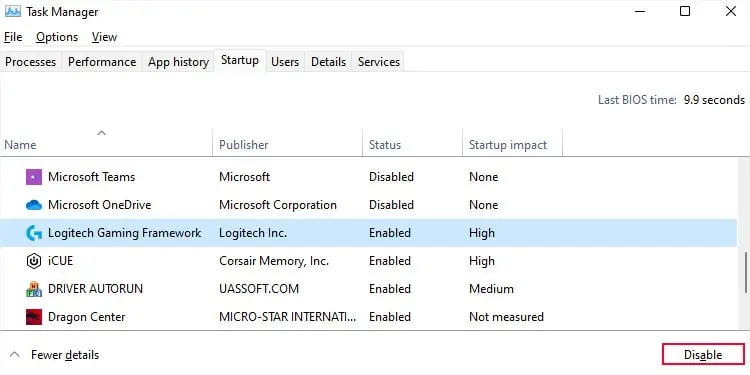Select the Dragon Center row name

tap(87, 317)
